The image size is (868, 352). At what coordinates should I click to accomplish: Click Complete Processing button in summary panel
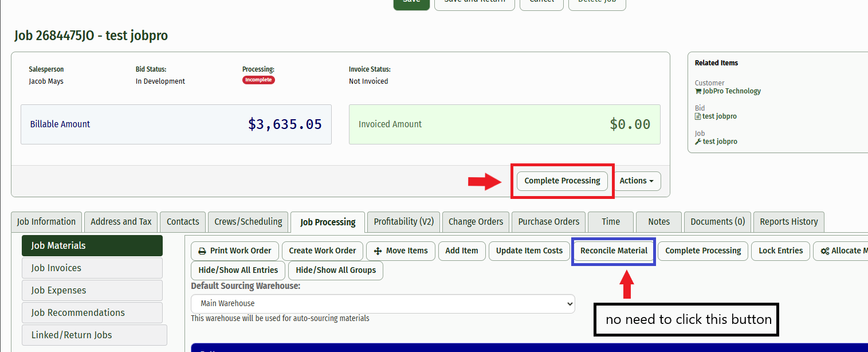pyautogui.click(x=562, y=181)
